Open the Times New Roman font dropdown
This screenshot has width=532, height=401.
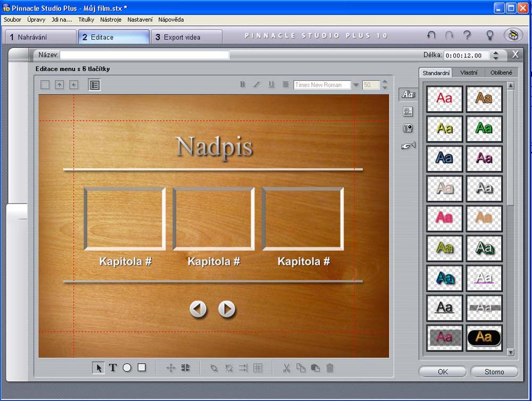click(x=355, y=85)
